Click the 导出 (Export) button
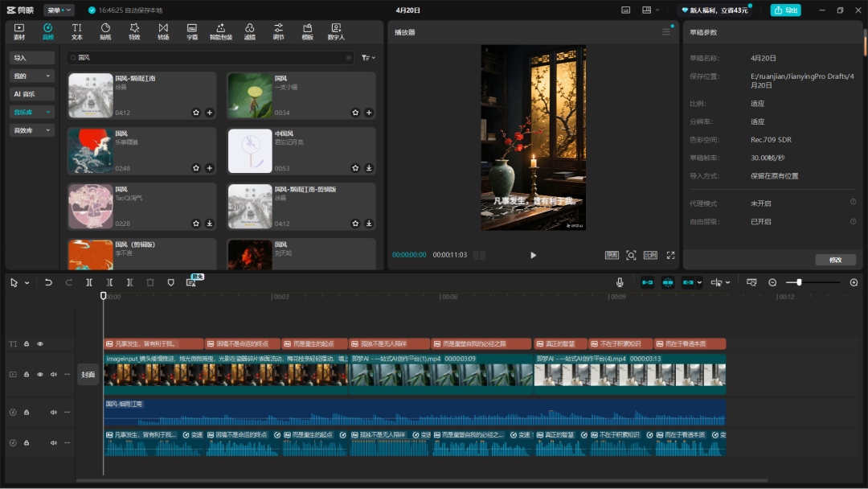 pyautogui.click(x=784, y=10)
